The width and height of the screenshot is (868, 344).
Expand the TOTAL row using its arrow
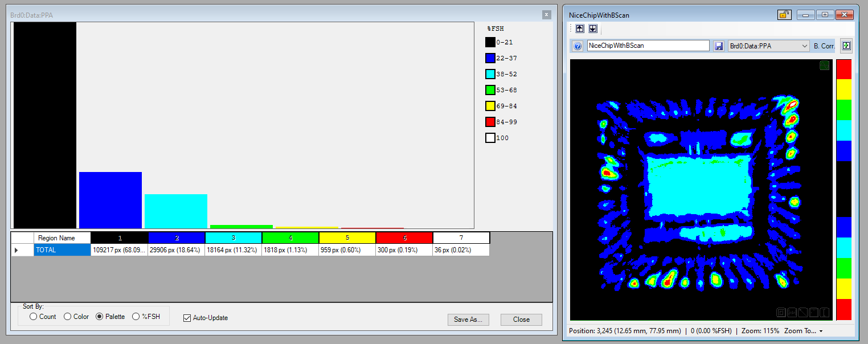click(16, 250)
